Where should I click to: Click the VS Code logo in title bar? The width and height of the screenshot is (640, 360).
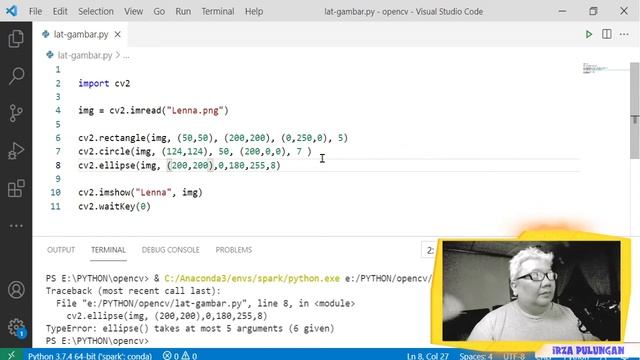coord(11,11)
